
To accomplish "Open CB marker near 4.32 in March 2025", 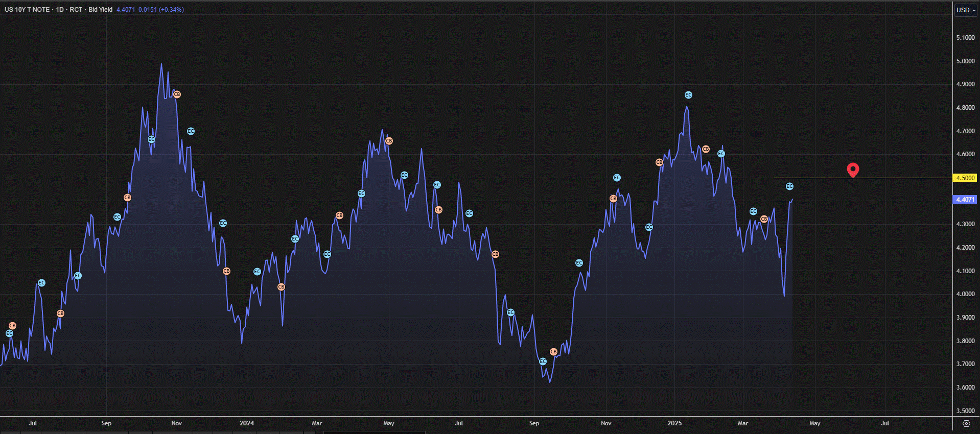I will point(764,219).
